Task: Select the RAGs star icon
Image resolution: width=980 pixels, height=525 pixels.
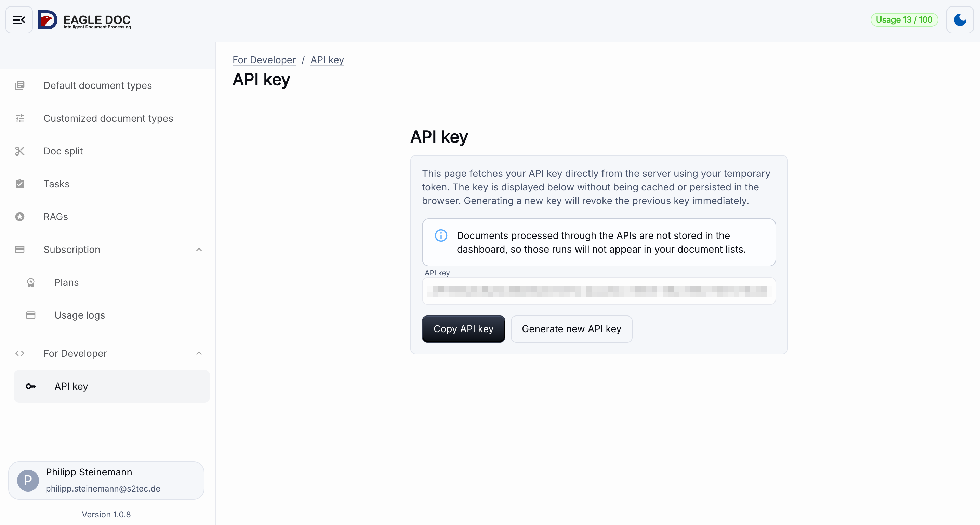Action: [x=20, y=217]
